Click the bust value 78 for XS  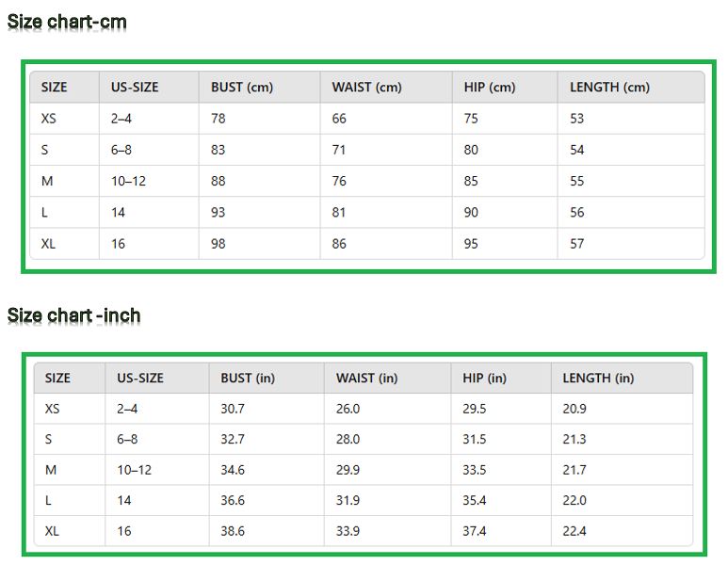point(218,119)
